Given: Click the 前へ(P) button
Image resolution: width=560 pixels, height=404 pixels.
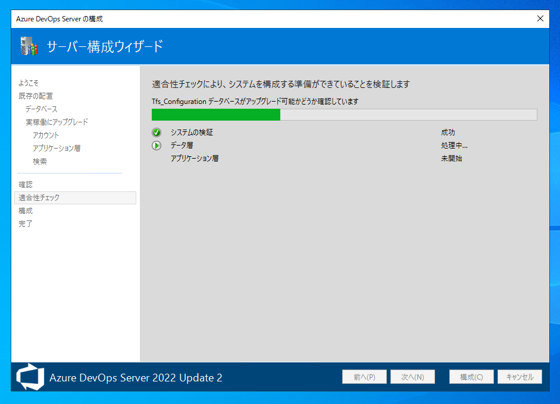Looking at the screenshot, I should [364, 377].
